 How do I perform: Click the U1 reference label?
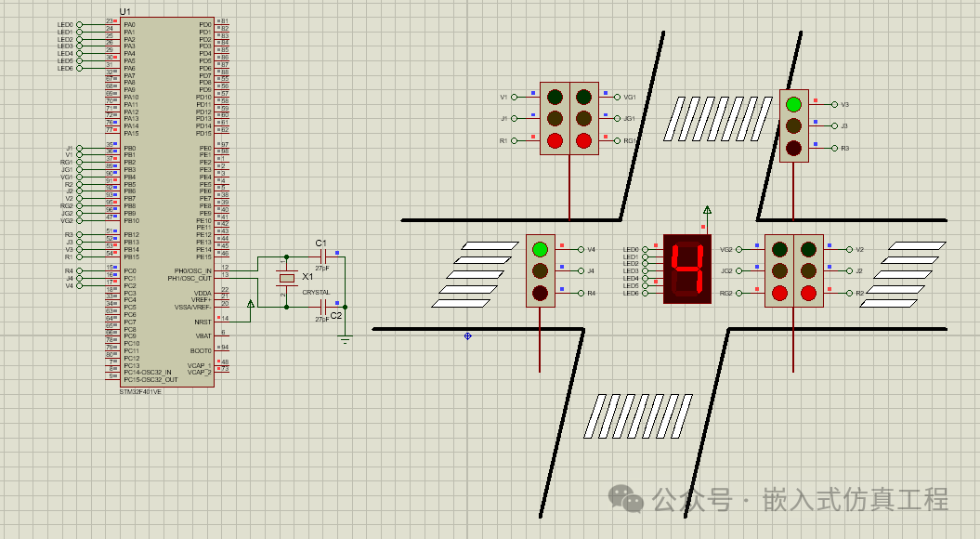click(125, 12)
